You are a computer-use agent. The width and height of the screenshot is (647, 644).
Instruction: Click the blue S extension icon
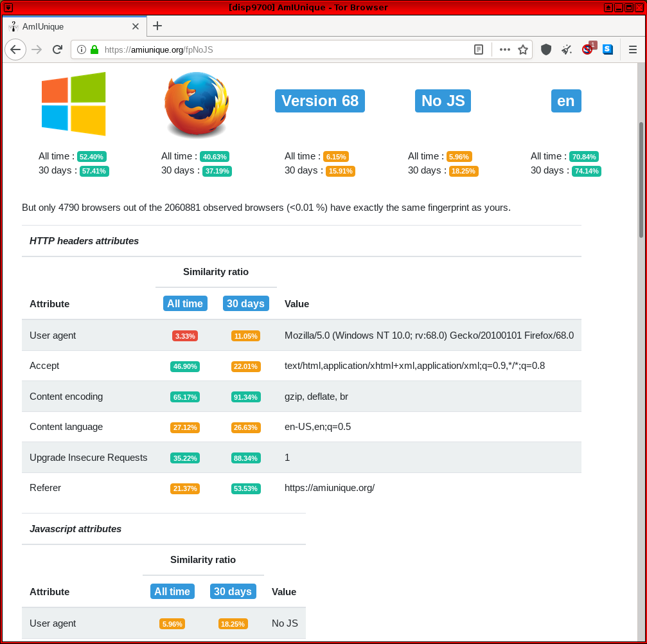608,49
